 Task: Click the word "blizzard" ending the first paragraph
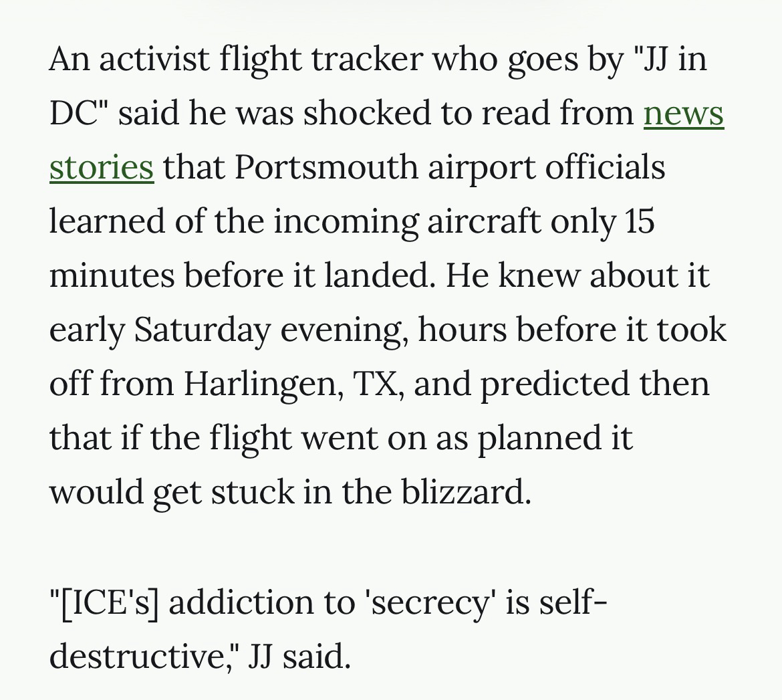pos(465,493)
